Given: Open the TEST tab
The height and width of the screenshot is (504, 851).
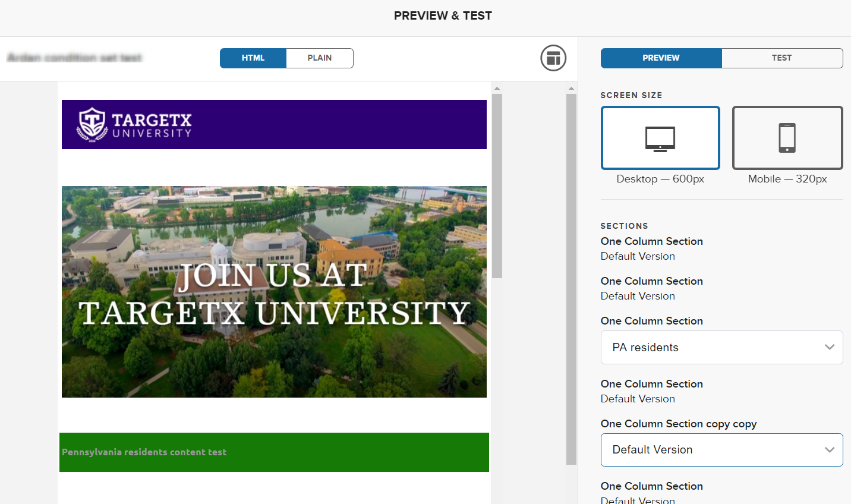Looking at the screenshot, I should tap(782, 58).
